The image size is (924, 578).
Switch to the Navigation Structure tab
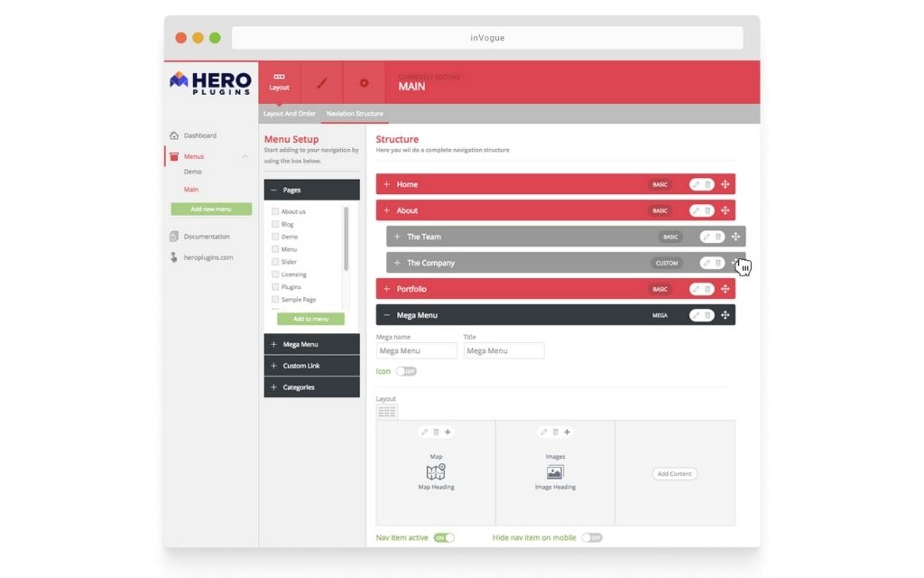(355, 114)
